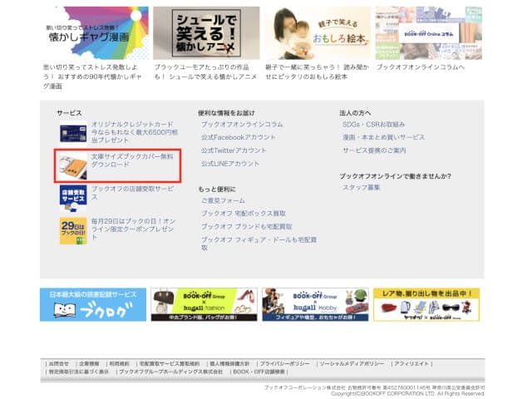Visit the 公式LINEアカウント link
The width and height of the screenshot is (532, 399).
230,164
